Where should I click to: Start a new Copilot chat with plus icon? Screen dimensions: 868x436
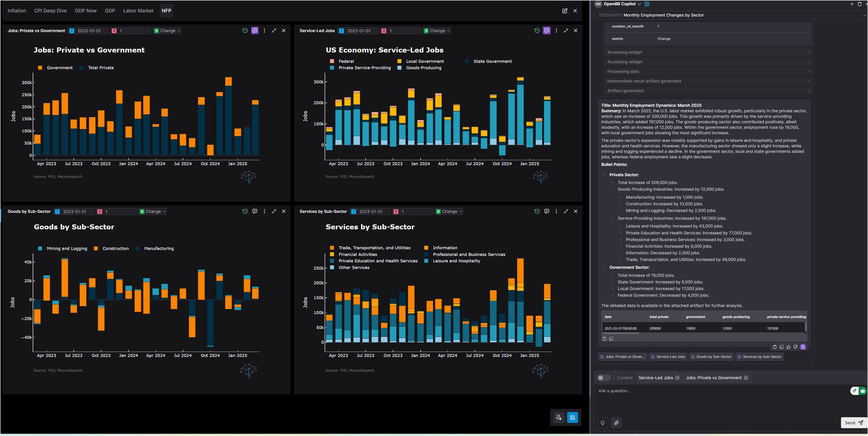(852, 4)
